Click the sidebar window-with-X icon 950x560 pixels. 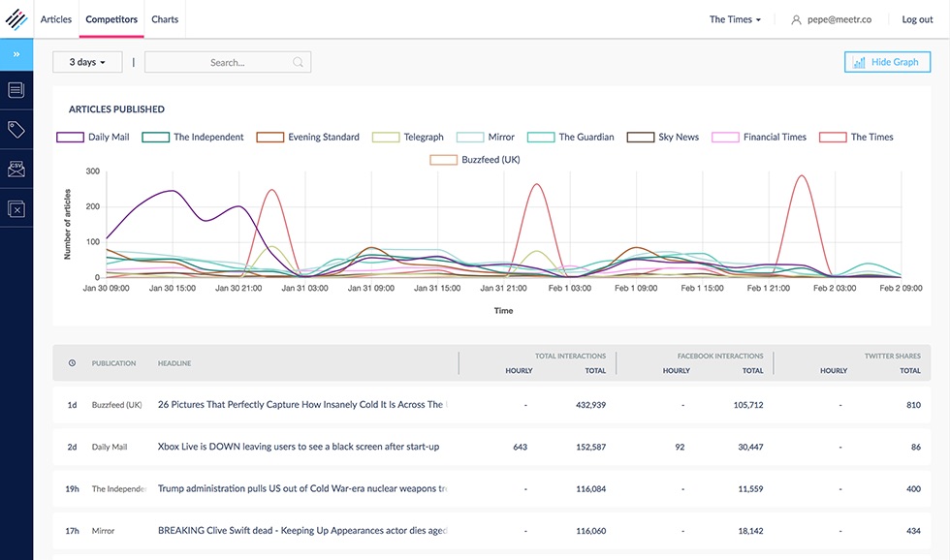(x=16, y=208)
